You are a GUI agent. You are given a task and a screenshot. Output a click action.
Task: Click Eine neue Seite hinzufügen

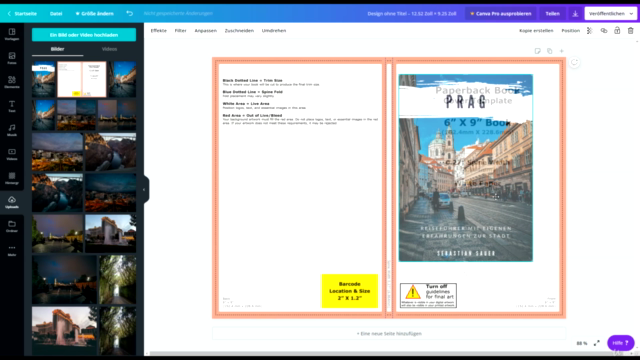pos(389,333)
